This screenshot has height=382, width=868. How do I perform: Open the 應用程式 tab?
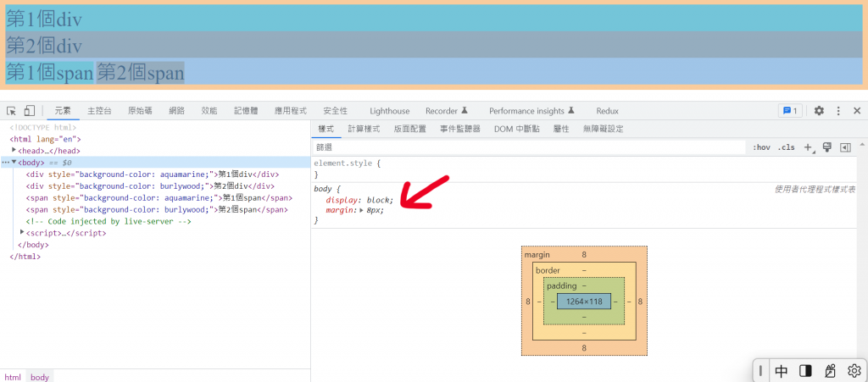(x=291, y=111)
